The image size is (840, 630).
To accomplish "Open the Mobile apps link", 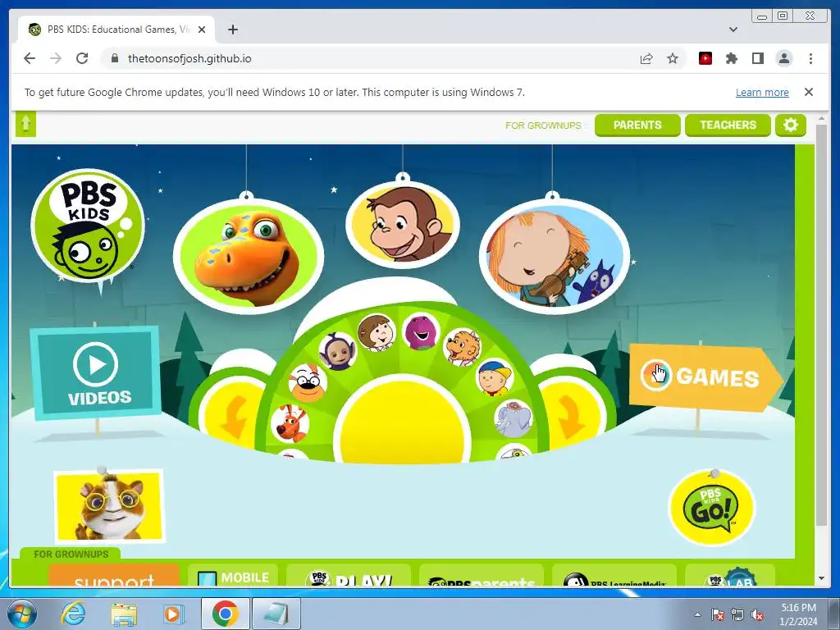I will (x=233, y=576).
